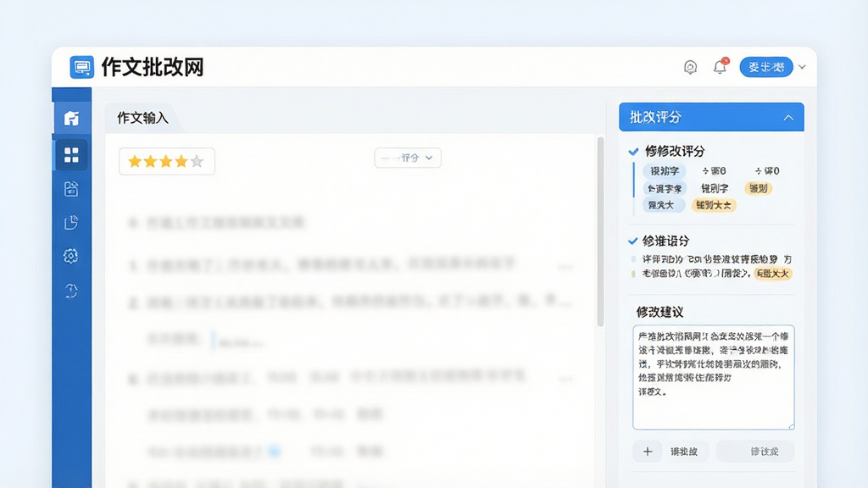Open the pie chart sidebar icon
Viewport: 868px width, 488px height.
71,223
